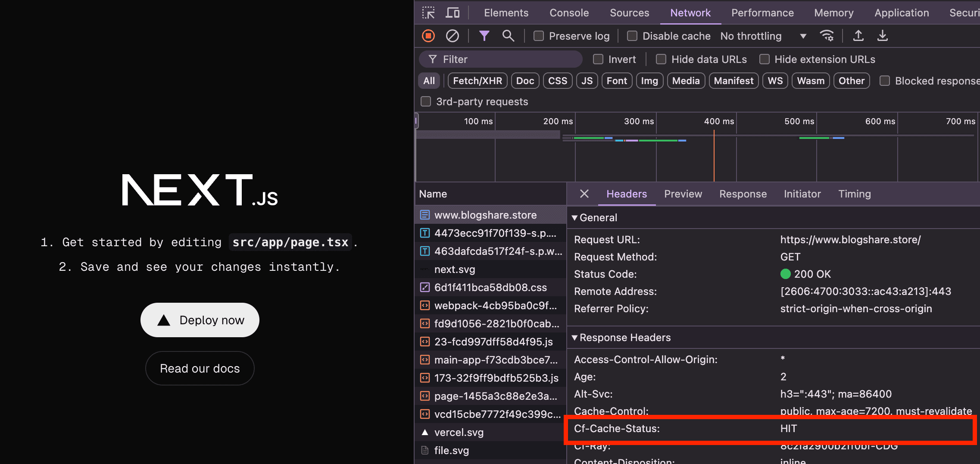This screenshot has width=980, height=464.
Task: Enable Disable cache checkbox
Action: (632, 36)
